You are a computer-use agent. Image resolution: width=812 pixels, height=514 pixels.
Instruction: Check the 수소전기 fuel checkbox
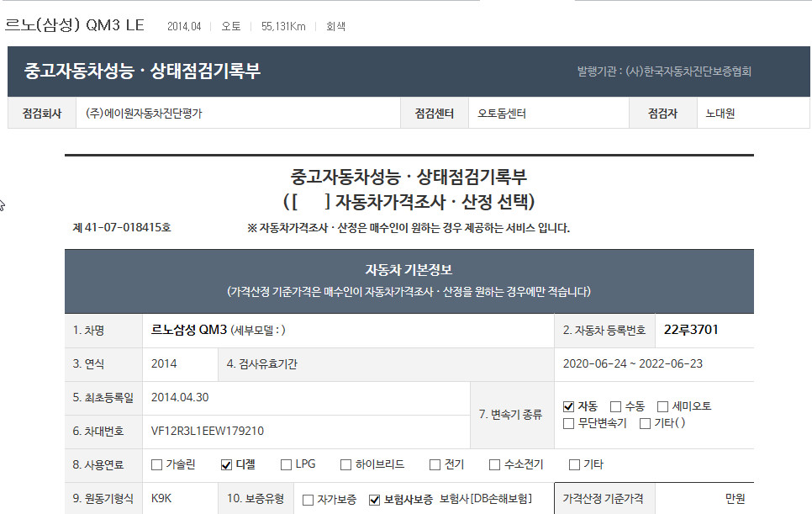tap(495, 464)
